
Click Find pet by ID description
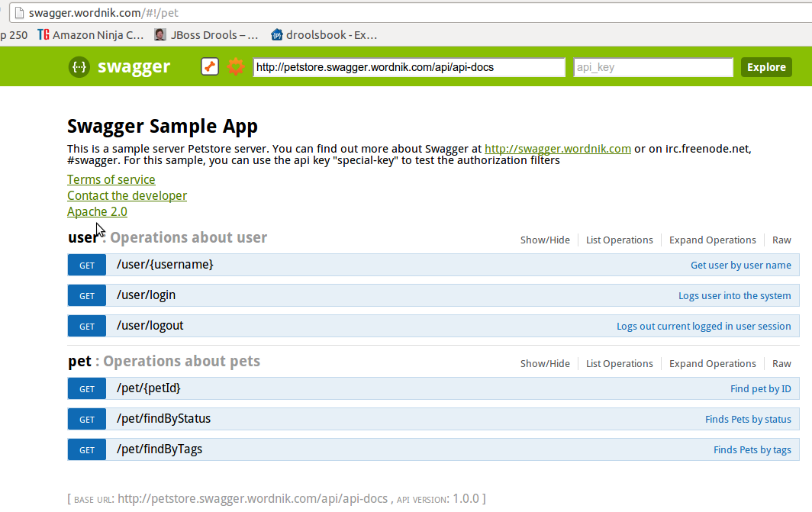tap(761, 389)
